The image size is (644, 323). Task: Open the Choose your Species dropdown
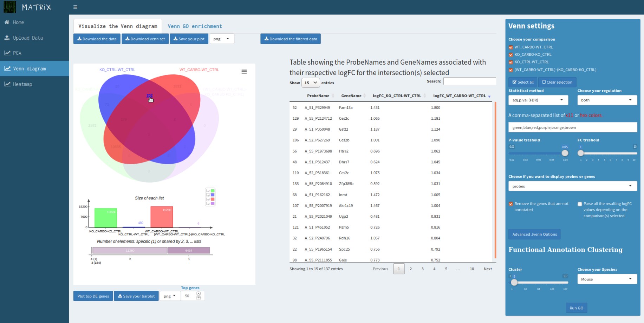(607, 279)
